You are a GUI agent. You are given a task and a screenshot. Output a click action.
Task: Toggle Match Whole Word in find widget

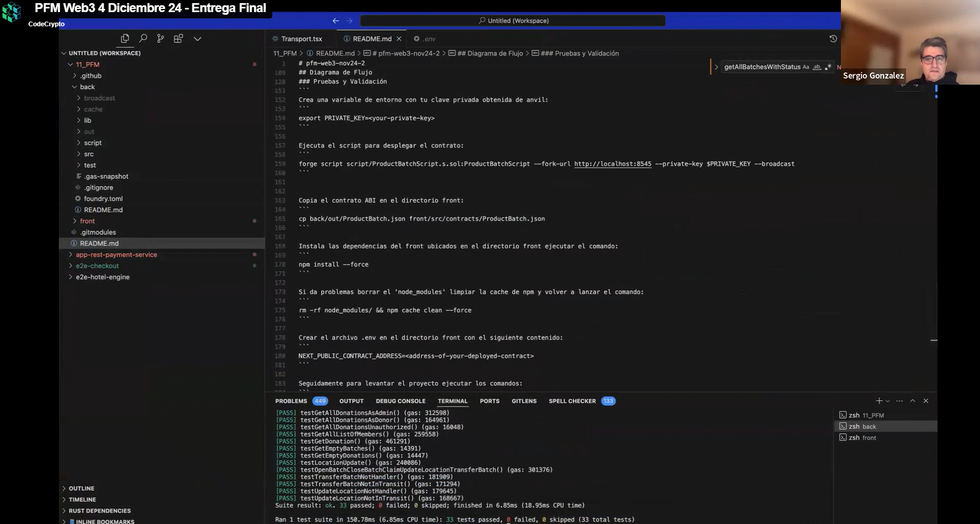coord(817,67)
